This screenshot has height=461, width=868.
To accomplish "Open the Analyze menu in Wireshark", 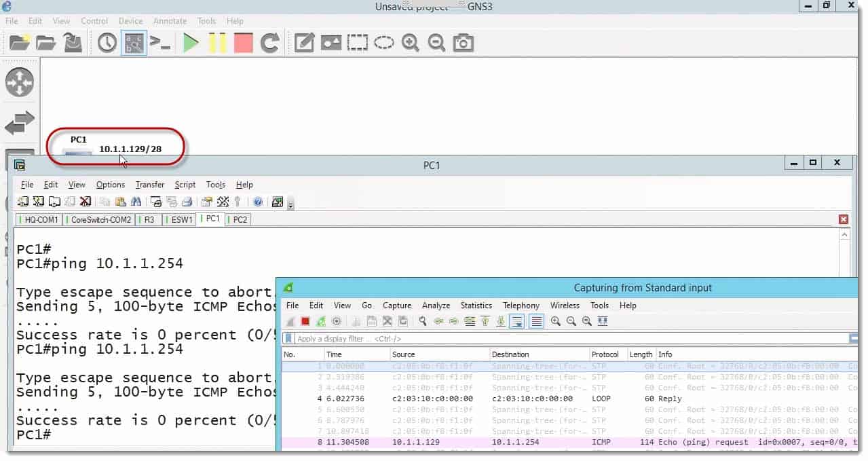I will pos(436,306).
